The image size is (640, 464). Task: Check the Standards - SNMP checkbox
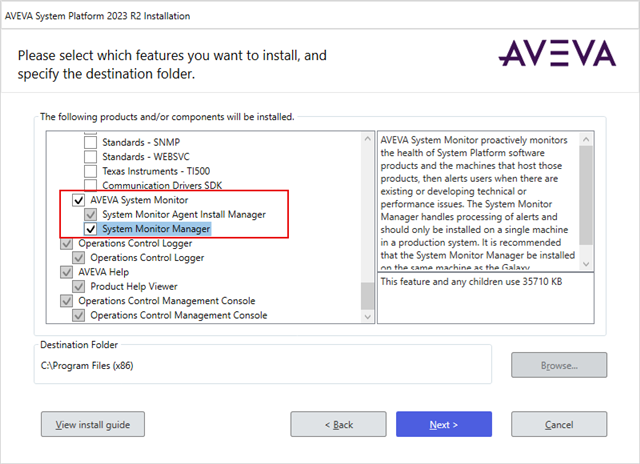click(x=90, y=142)
